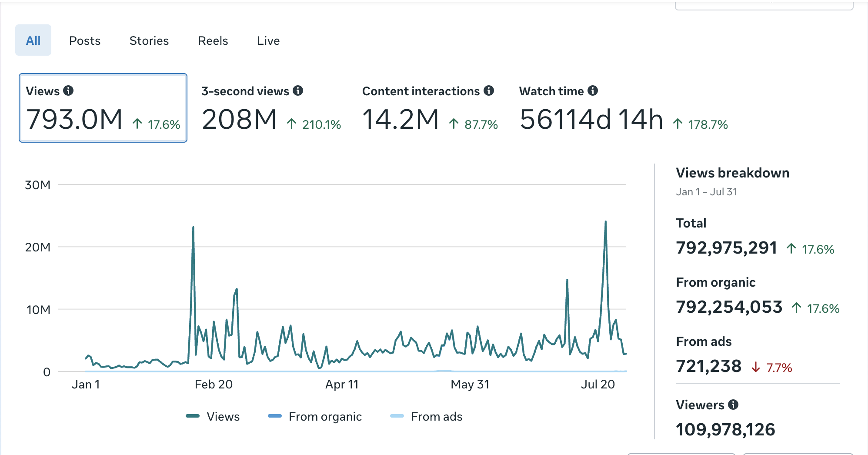
Task: Switch to the Reels tab
Action: [213, 40]
